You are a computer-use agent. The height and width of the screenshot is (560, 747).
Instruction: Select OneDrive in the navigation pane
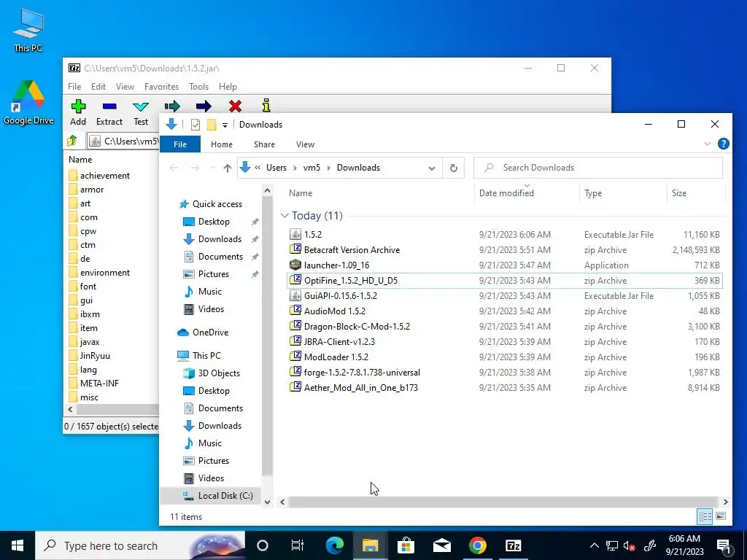[203, 332]
